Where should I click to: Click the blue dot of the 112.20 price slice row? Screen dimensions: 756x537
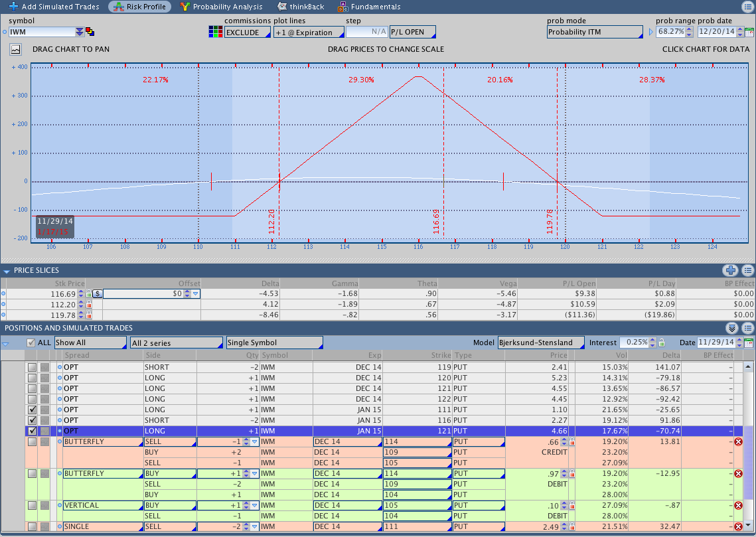(4, 304)
